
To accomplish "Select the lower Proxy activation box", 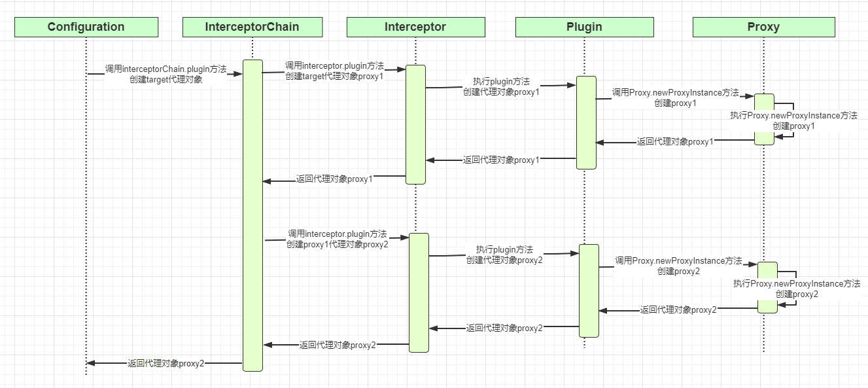I will tap(767, 287).
